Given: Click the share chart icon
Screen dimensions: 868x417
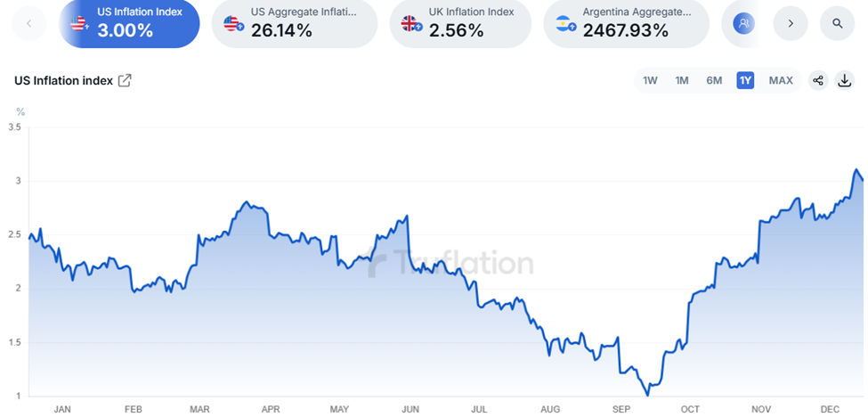Looking at the screenshot, I should (x=818, y=80).
